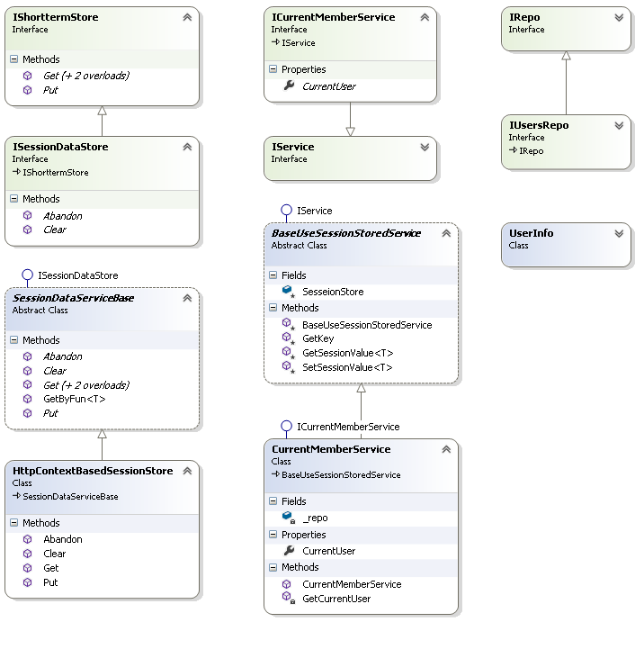644x649 pixels.
Task: Click the method icon beside GetKey
Action: [x=287, y=338]
